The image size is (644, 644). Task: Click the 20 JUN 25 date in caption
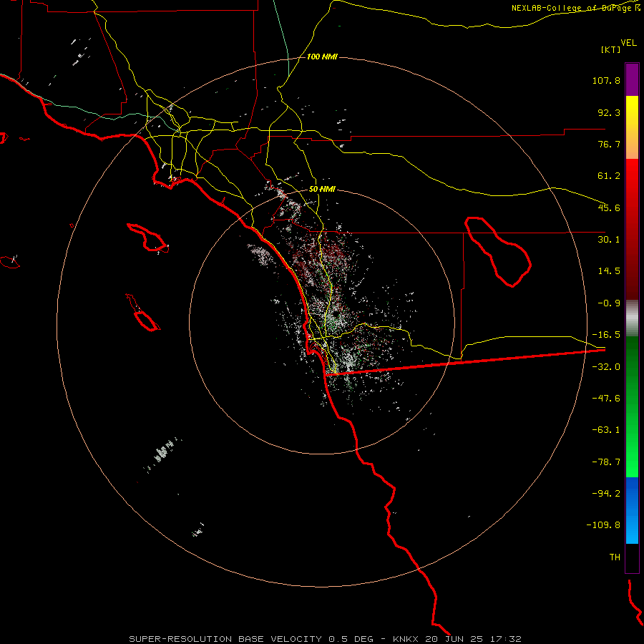click(x=454, y=639)
